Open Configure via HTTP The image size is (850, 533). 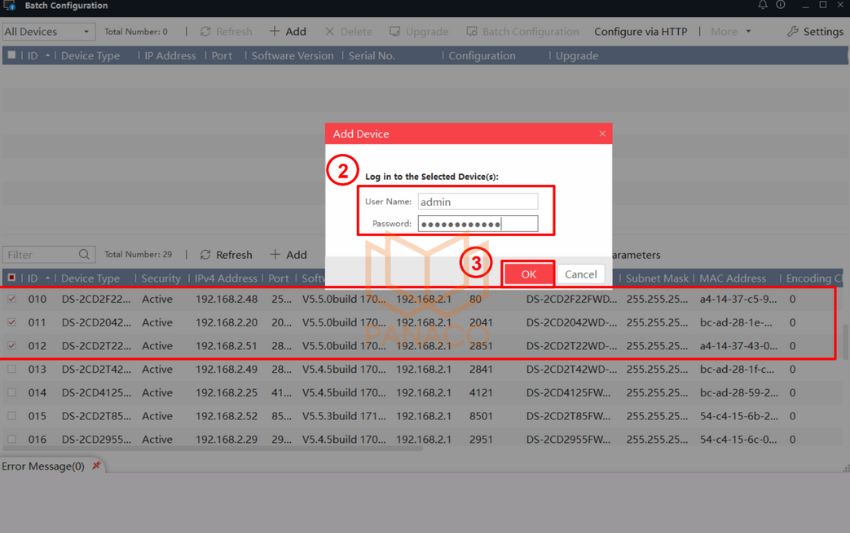(x=640, y=31)
